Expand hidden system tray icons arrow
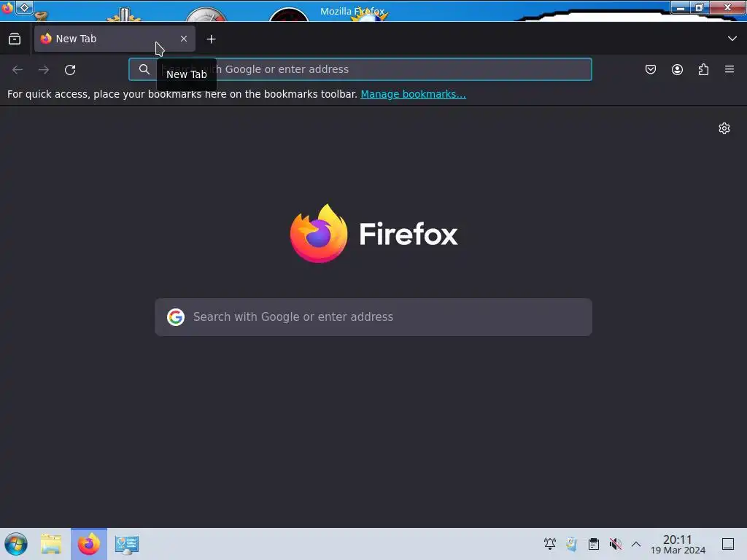This screenshot has height=560, width=747. coord(636,544)
